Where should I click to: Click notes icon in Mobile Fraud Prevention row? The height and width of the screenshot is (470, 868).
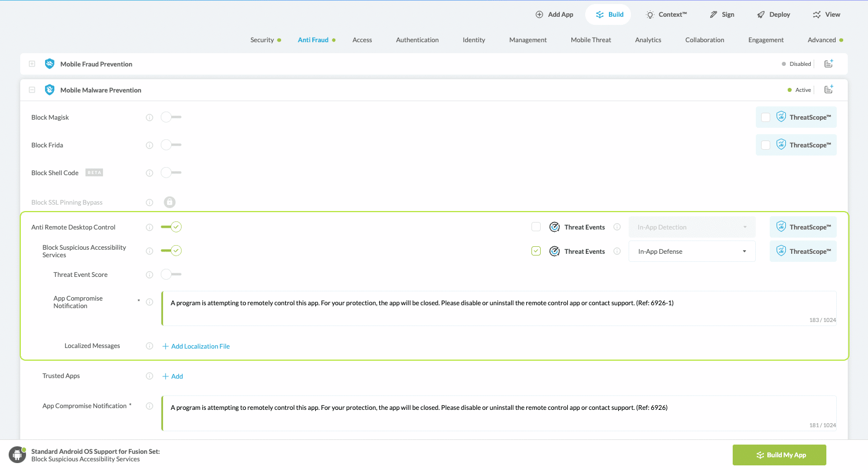tap(829, 64)
